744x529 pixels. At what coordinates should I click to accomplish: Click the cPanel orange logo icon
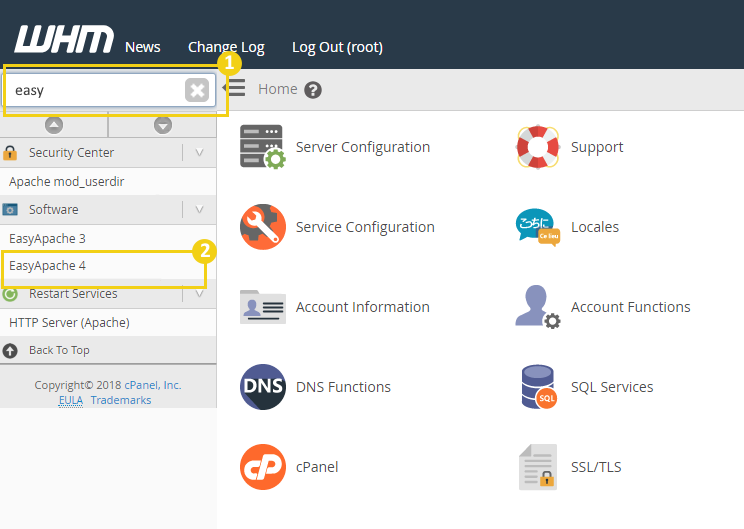click(x=263, y=467)
